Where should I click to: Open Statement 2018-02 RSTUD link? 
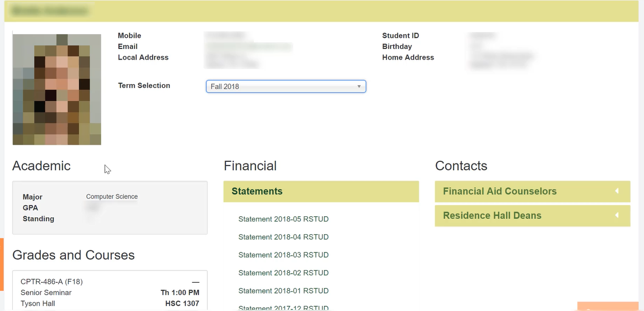point(283,273)
